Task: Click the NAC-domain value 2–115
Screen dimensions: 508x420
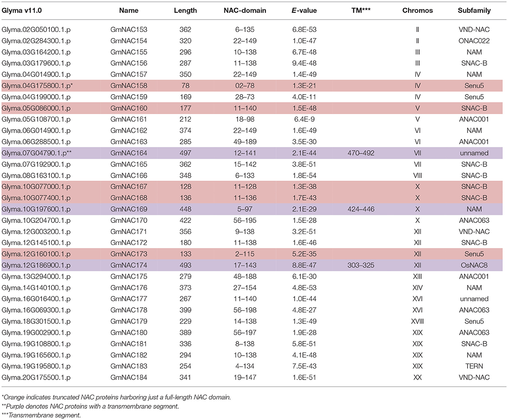Action: 245,254
